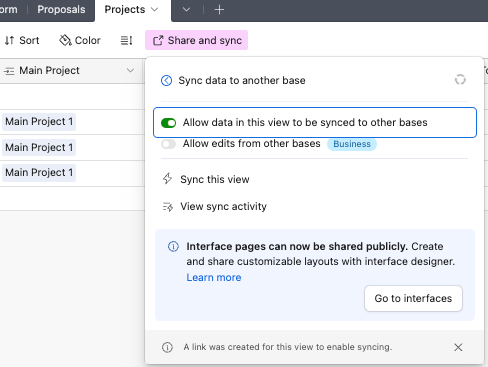Open the Projects tab chevron menu
This screenshot has width=488, height=367.
[154, 9]
